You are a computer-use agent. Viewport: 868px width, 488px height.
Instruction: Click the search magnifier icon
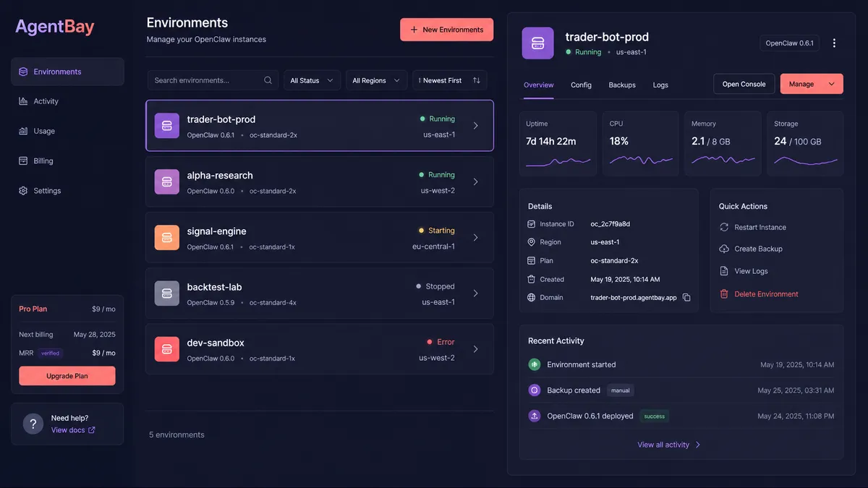(268, 80)
